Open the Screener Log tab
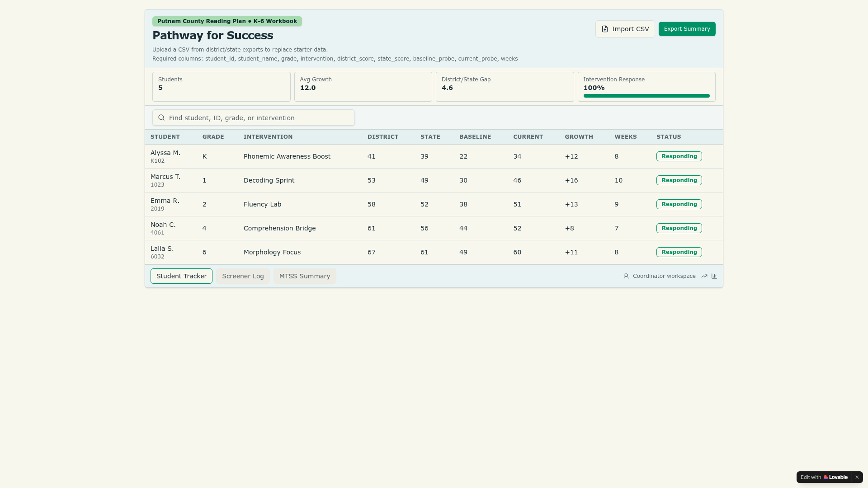This screenshot has width=868, height=488. point(243,276)
